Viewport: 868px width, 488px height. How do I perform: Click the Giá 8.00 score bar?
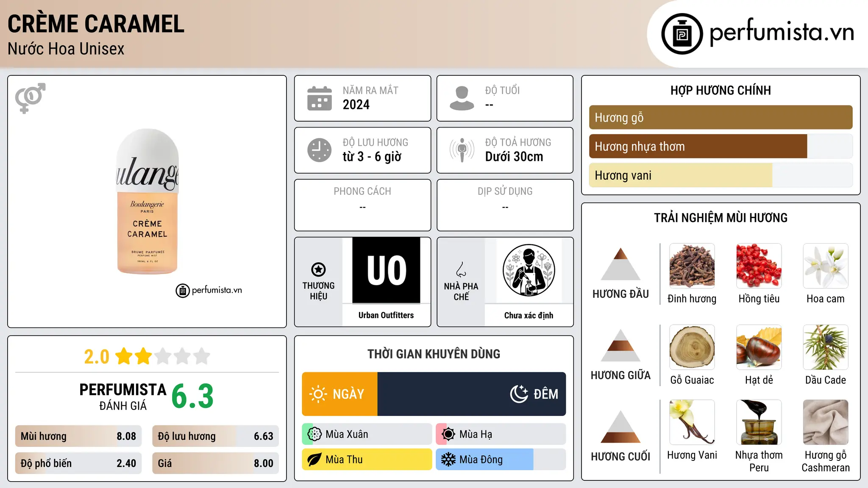tap(215, 463)
